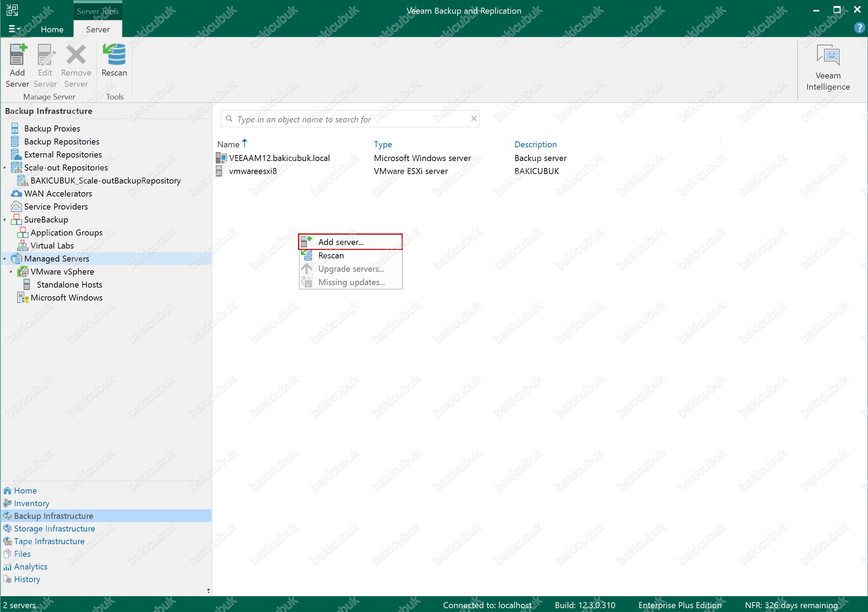
Task: Click the Remove Server ribbon icon
Action: point(76,54)
